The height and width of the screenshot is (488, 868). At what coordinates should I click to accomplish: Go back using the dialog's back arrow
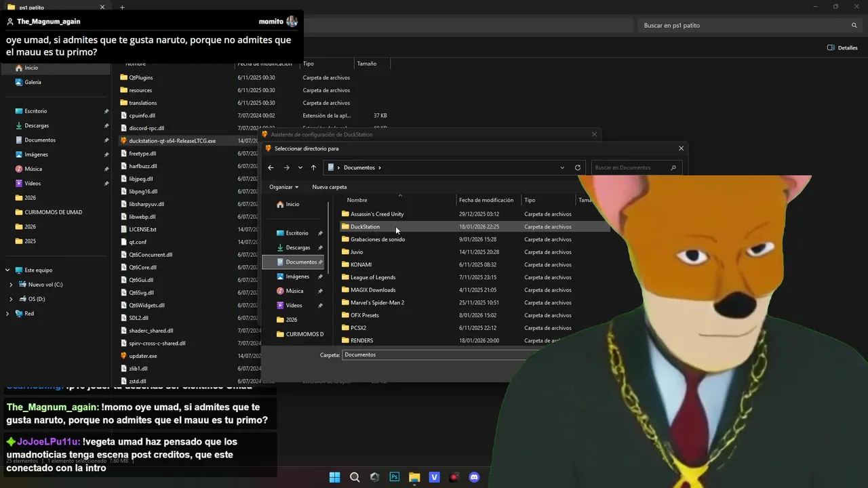coord(271,167)
